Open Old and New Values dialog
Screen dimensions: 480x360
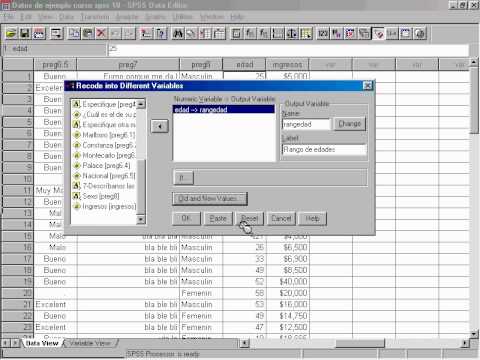(x=210, y=199)
